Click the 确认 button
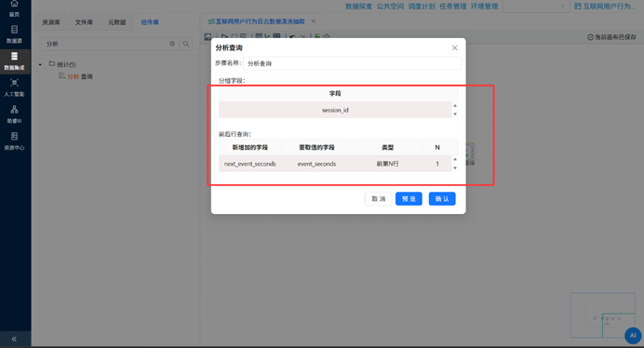Image resolution: width=644 pixels, height=348 pixels. tap(442, 199)
